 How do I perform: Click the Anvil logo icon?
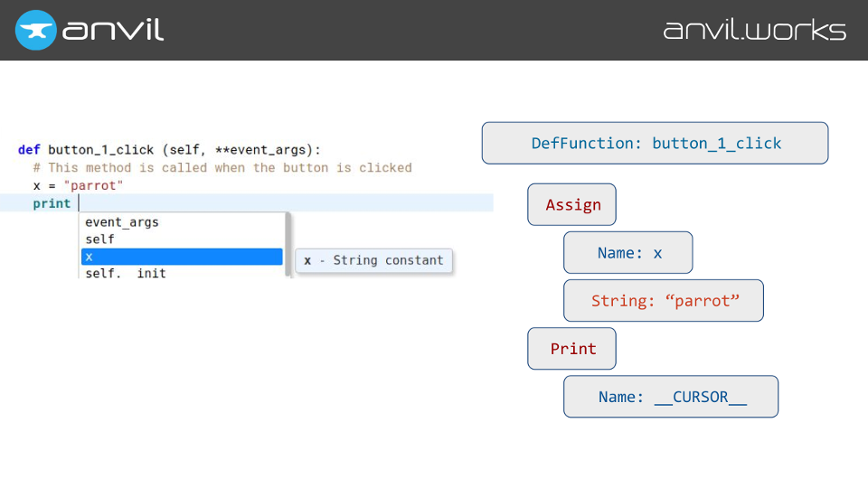coord(36,30)
